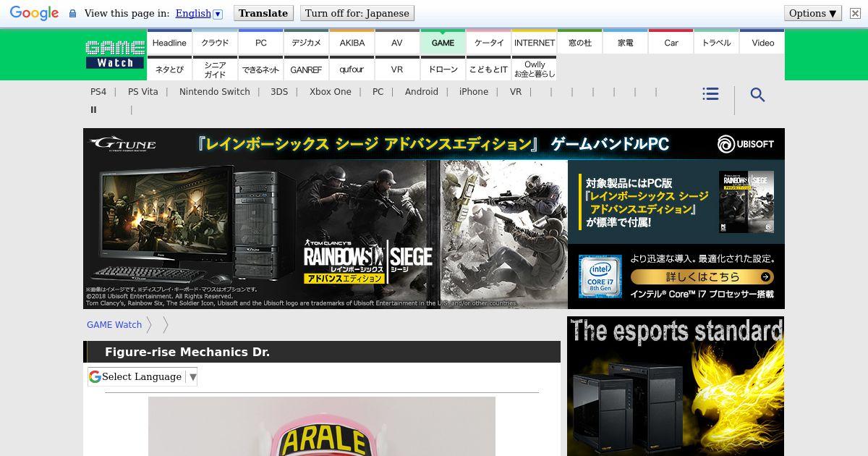Click the Figure-rise Mechanics Dr. heading
This screenshot has height=456, width=868.
click(187, 352)
